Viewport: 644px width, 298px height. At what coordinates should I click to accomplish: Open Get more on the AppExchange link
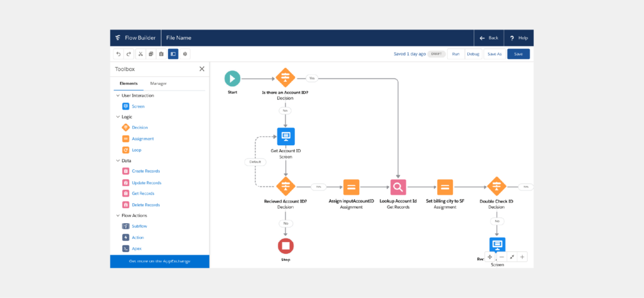click(160, 261)
